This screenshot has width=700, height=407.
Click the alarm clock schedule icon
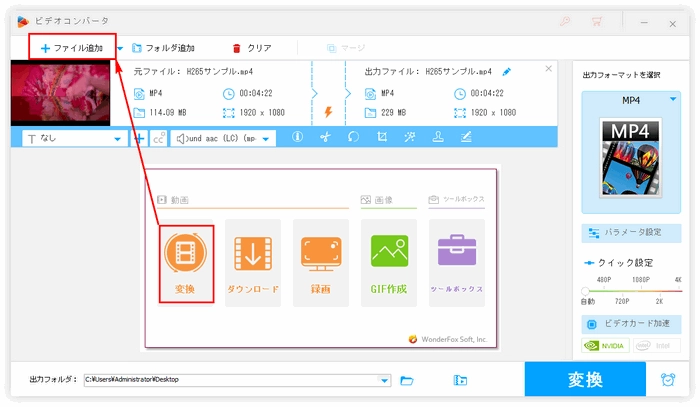[x=668, y=380]
